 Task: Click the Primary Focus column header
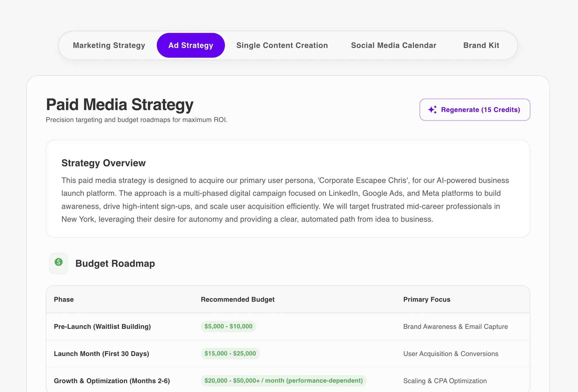click(x=427, y=299)
